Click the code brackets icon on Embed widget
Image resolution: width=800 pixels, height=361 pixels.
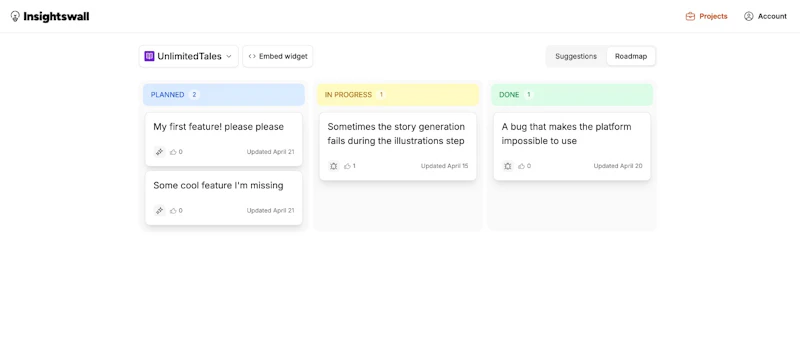pyautogui.click(x=252, y=56)
